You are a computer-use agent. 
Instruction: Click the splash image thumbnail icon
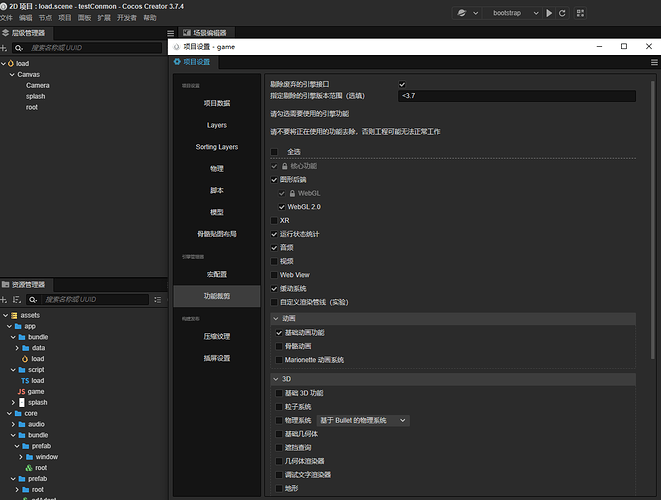pos(22,403)
